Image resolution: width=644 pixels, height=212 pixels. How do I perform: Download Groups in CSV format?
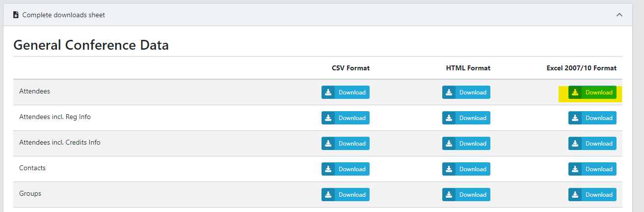coord(346,195)
